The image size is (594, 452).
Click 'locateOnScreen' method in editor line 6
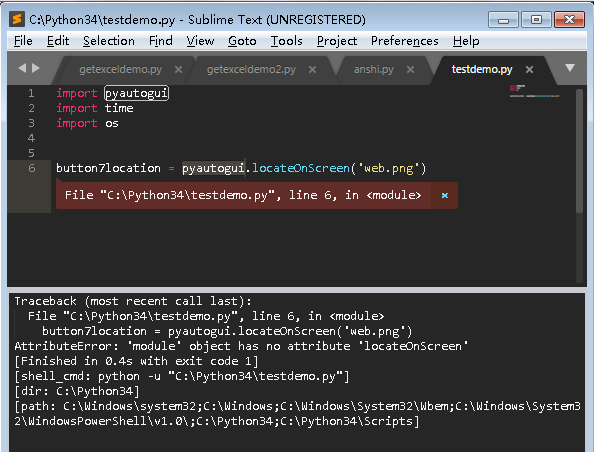pyautogui.click(x=301, y=168)
